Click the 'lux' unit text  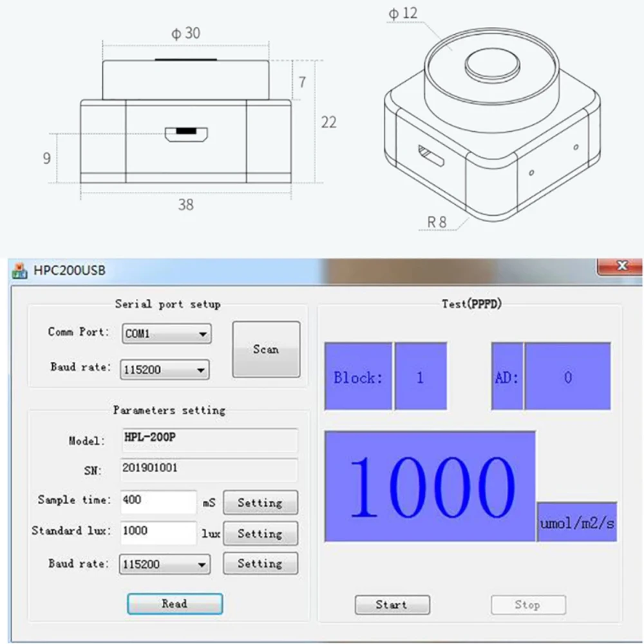click(211, 533)
